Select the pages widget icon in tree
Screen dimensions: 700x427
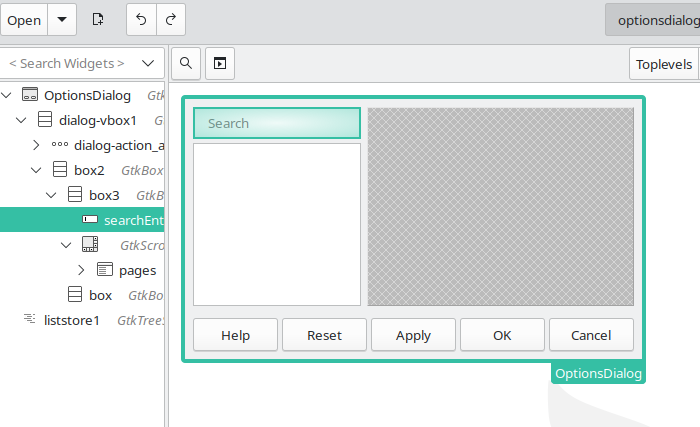(105, 270)
